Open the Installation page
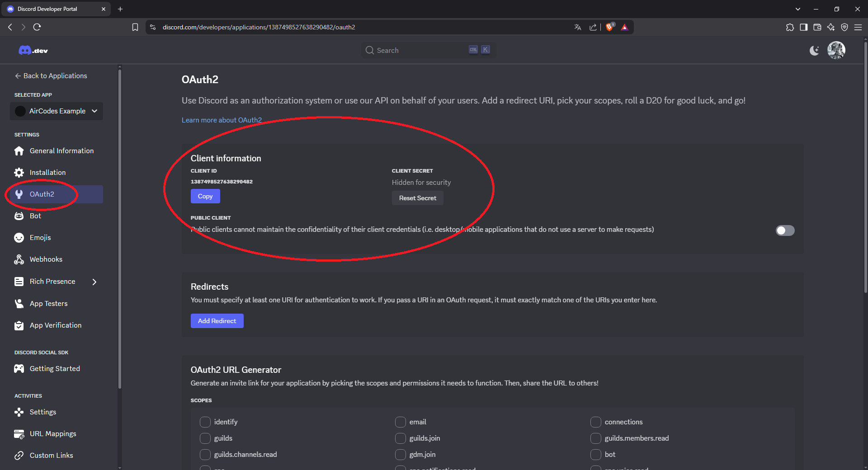 (57, 173)
